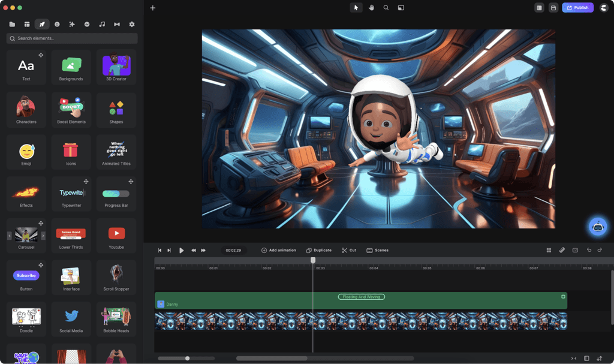Switch to the project files folder tab
The image size is (614, 364).
click(x=12, y=24)
